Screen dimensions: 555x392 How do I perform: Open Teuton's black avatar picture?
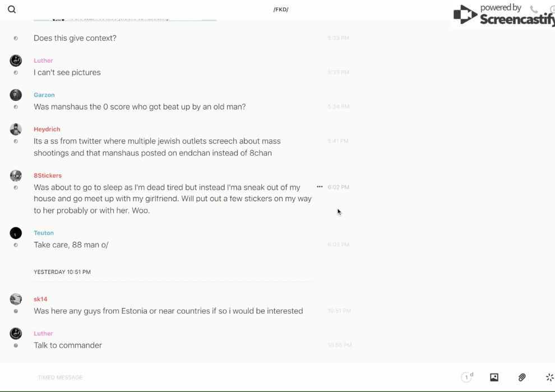(16, 233)
